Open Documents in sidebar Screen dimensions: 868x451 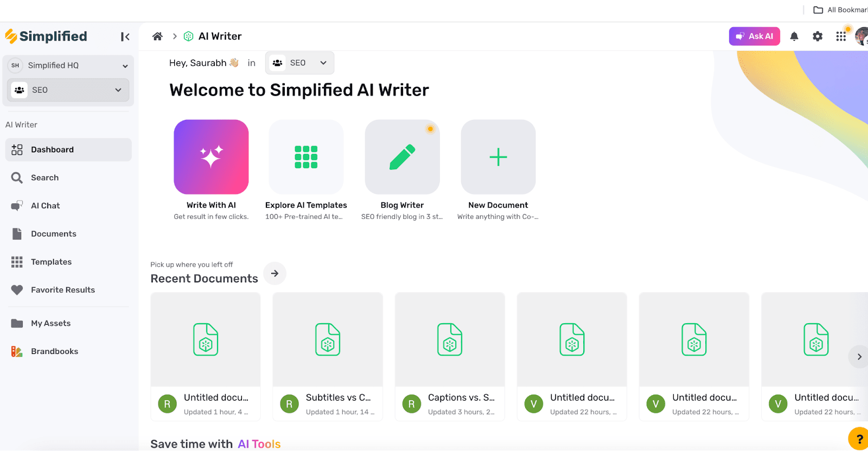(68, 234)
